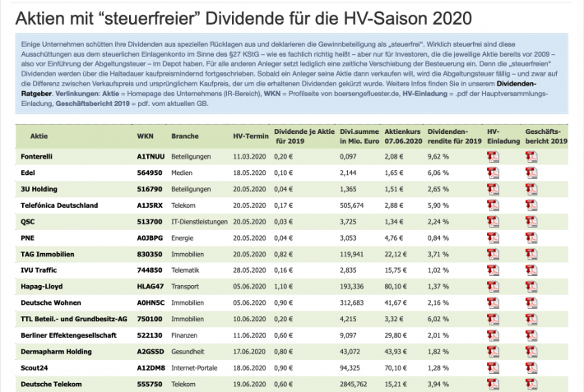Viewport: 584px width, 392px height.
Task: Open Deutsche Wohnen Geschäftsbericht PDF icon
Action: pyautogui.click(x=531, y=303)
